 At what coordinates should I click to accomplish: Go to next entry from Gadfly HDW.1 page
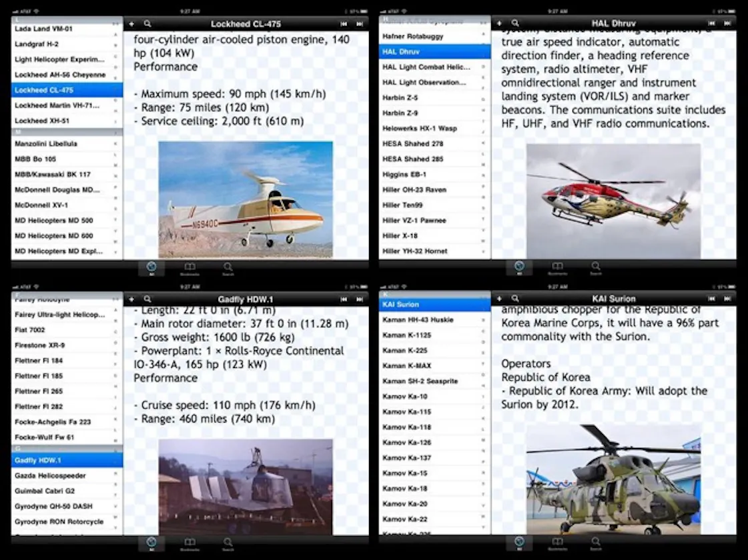point(359,299)
